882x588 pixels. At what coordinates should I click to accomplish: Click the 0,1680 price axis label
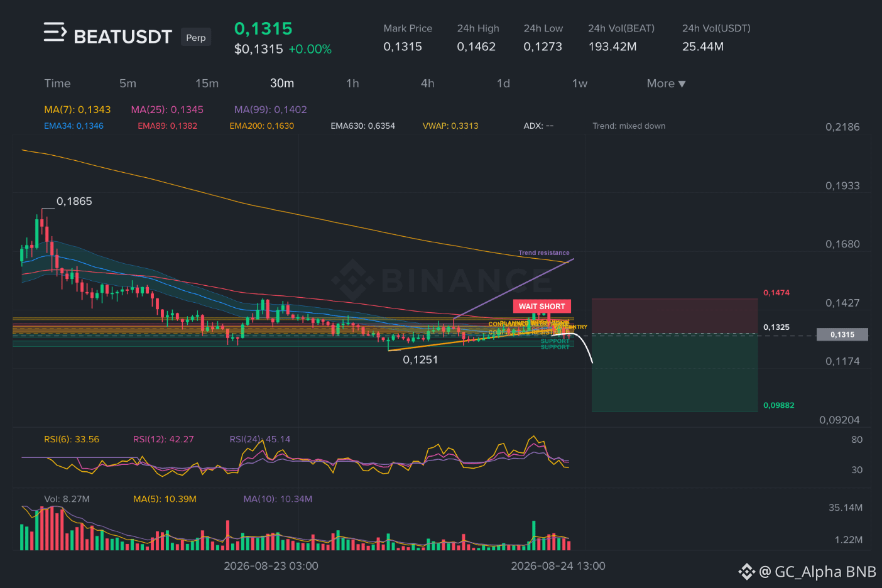tap(842, 244)
